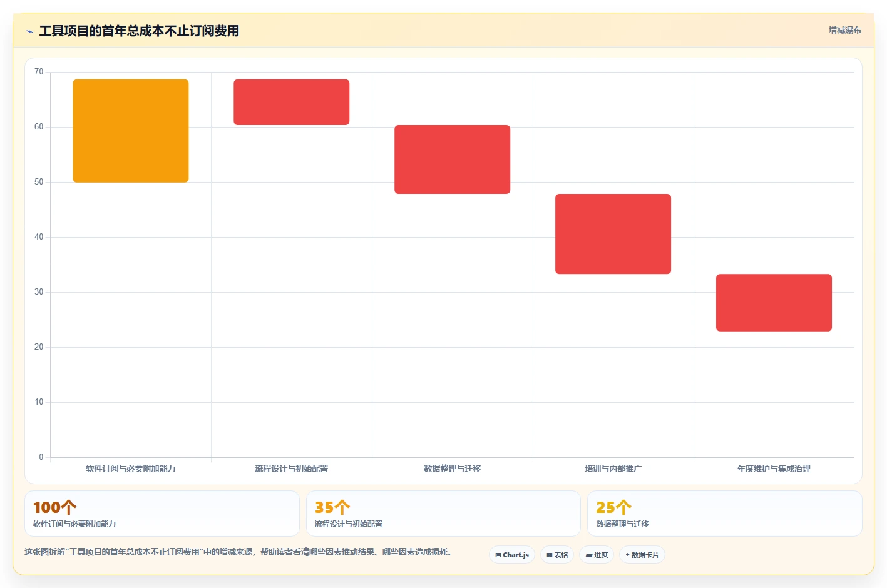Select the 数据卡片 tag chip

642,555
